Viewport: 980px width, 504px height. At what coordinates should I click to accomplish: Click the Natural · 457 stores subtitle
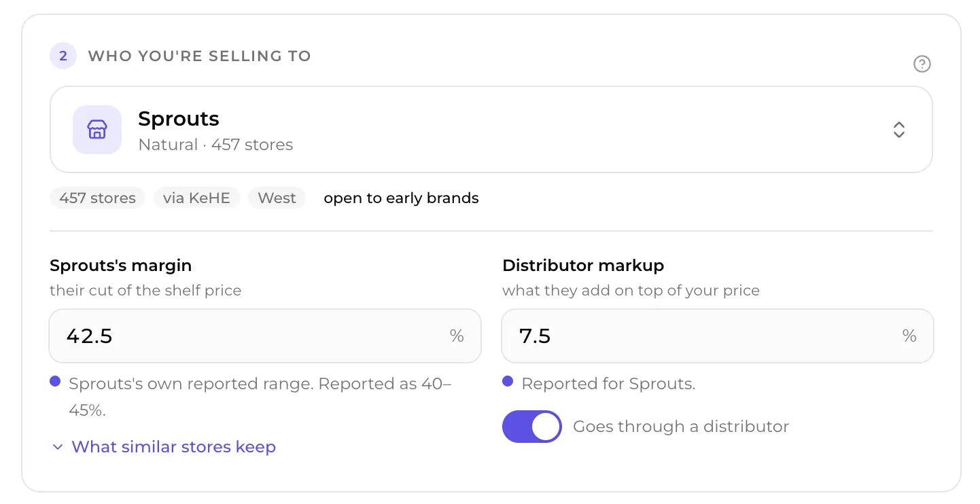click(215, 145)
